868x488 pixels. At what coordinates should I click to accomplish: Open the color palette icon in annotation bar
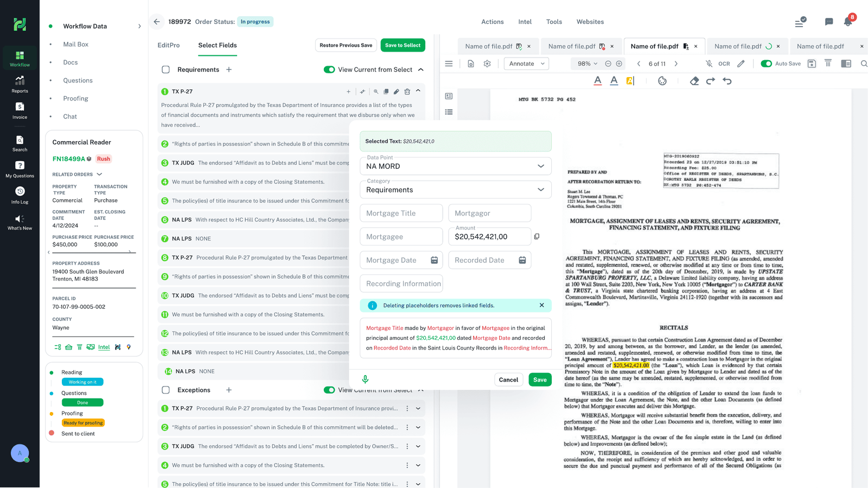coord(662,81)
